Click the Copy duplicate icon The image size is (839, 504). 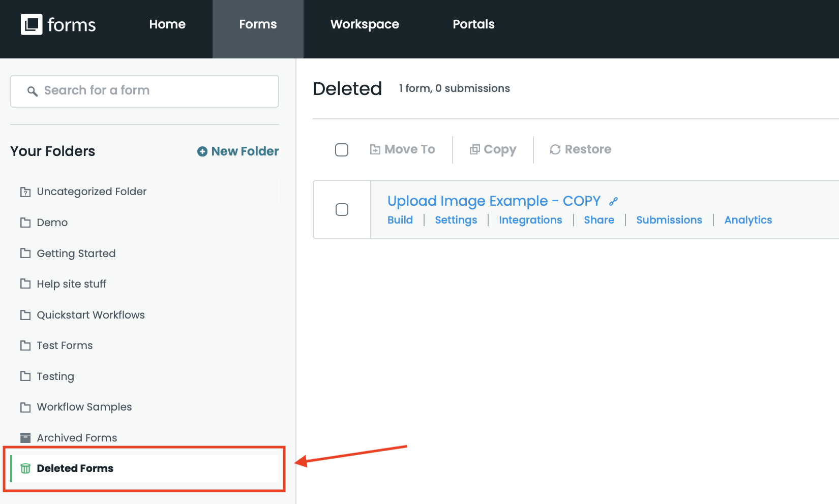(474, 149)
